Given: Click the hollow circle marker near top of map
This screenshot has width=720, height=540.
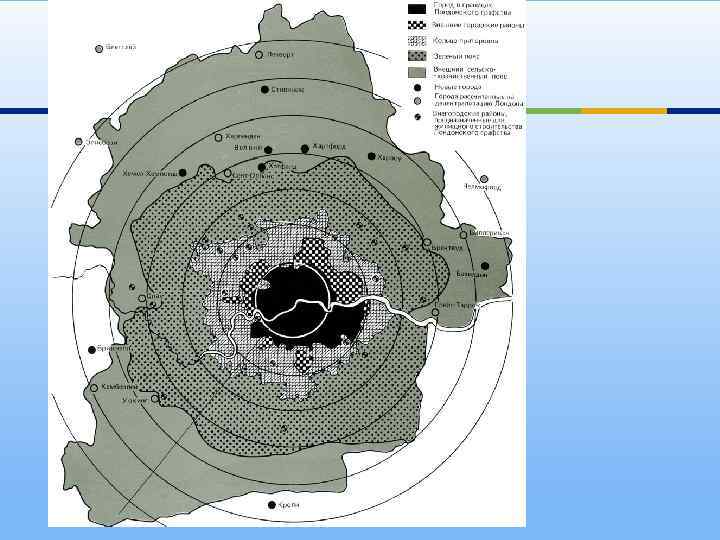Looking at the screenshot, I should coord(259,55).
